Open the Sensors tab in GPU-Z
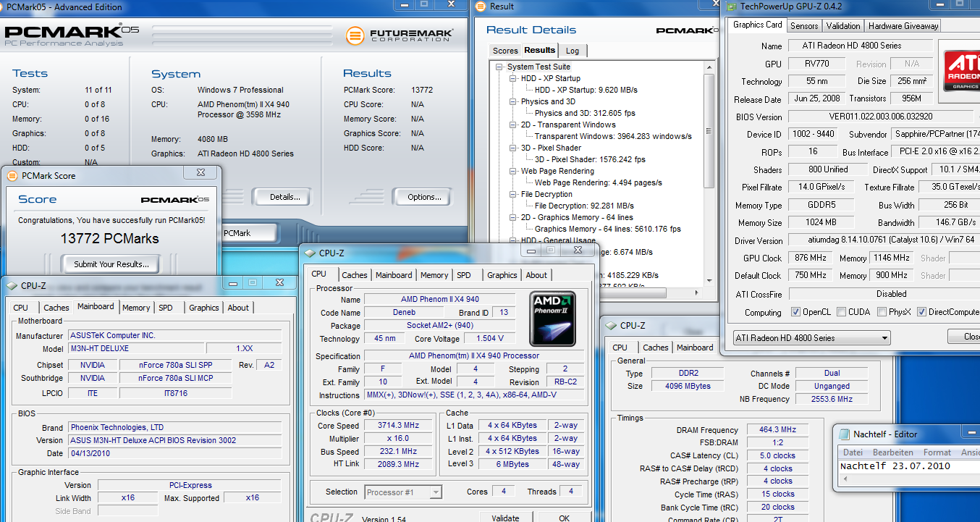The image size is (980, 522). pos(804,25)
